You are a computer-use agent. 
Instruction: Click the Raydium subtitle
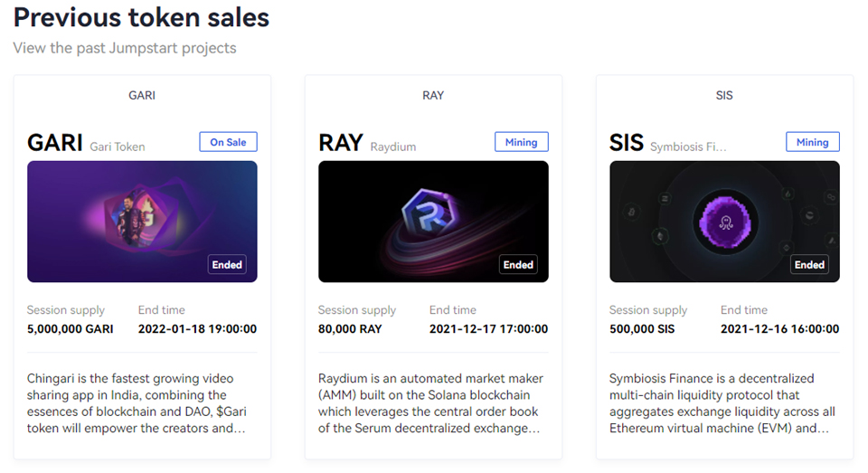click(x=393, y=147)
